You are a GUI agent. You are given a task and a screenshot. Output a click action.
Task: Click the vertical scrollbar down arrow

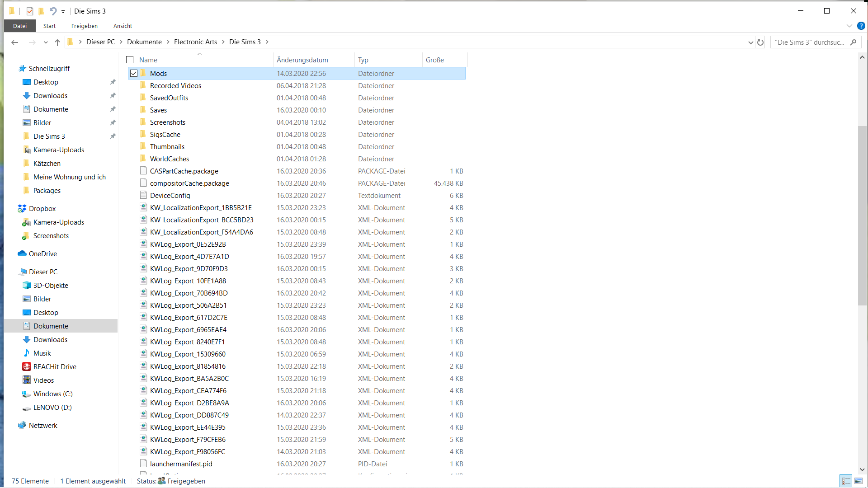pyautogui.click(x=863, y=470)
